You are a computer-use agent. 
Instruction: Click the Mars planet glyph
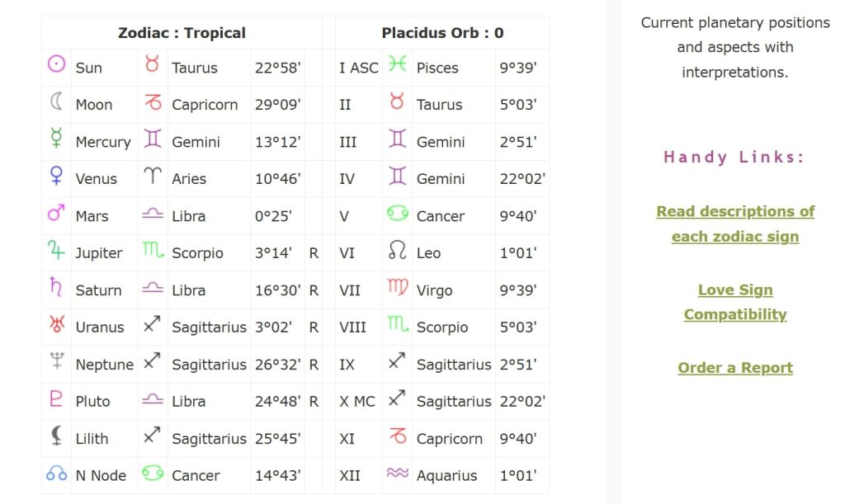pyautogui.click(x=56, y=214)
